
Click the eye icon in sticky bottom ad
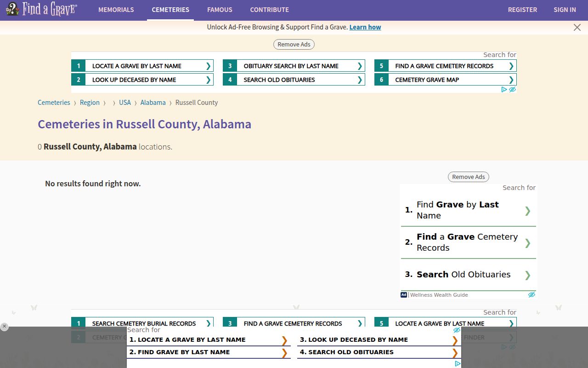457,330
